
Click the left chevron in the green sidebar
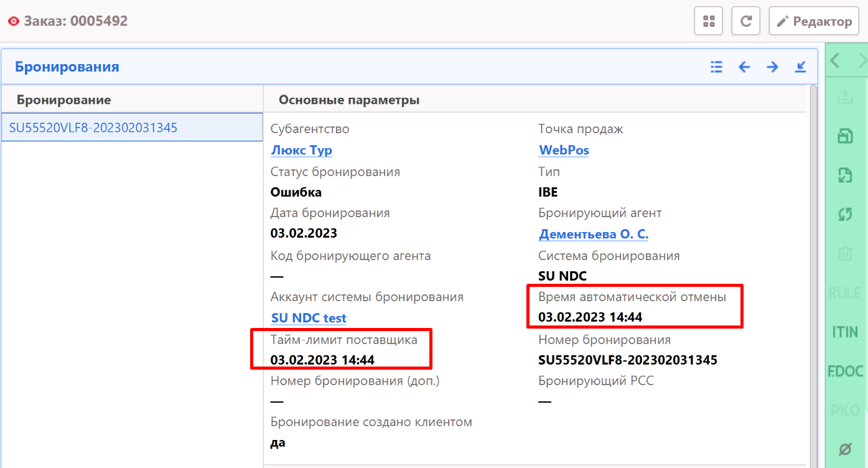coord(835,60)
